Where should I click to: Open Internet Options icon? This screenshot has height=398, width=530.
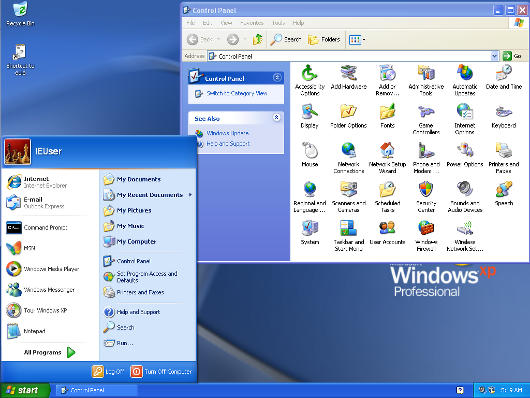click(465, 119)
